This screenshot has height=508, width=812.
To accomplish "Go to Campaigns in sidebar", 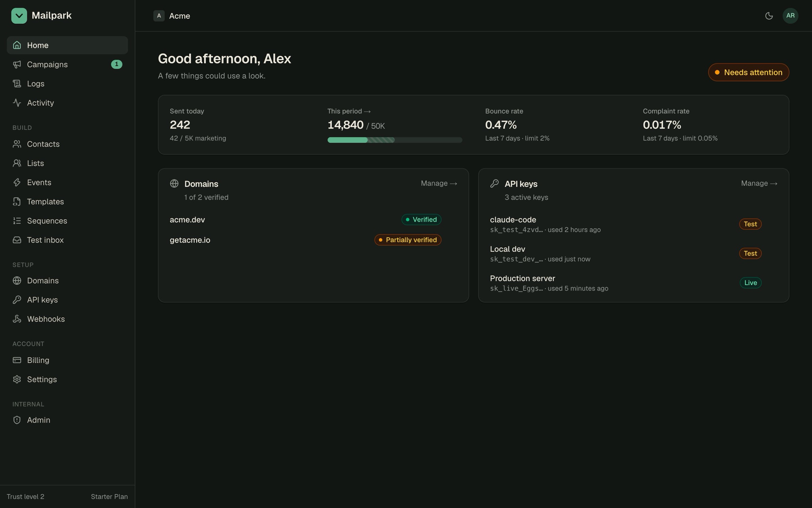I will (x=67, y=64).
